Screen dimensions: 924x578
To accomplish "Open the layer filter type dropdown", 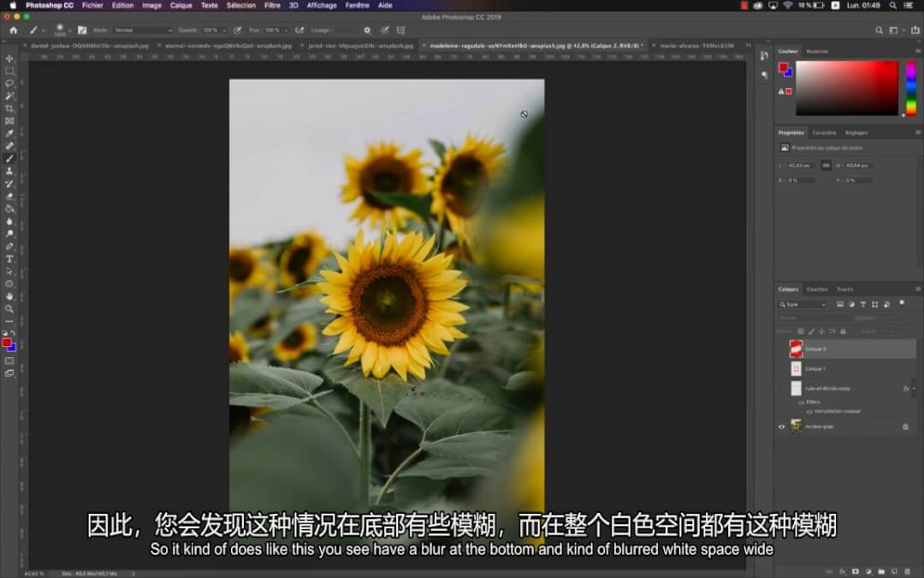I will pyautogui.click(x=804, y=304).
